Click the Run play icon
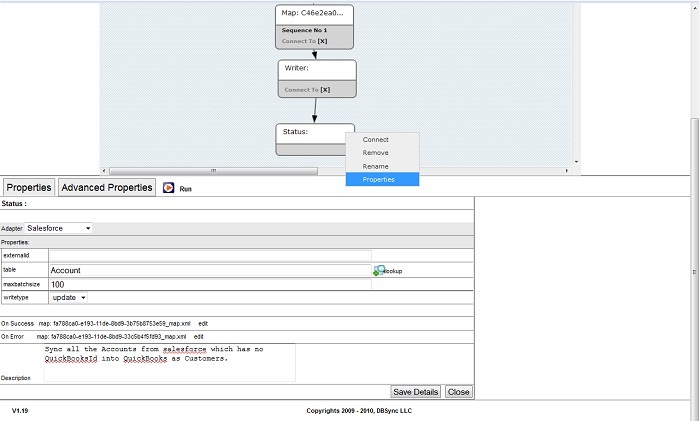The height and width of the screenshot is (421, 700). [169, 187]
